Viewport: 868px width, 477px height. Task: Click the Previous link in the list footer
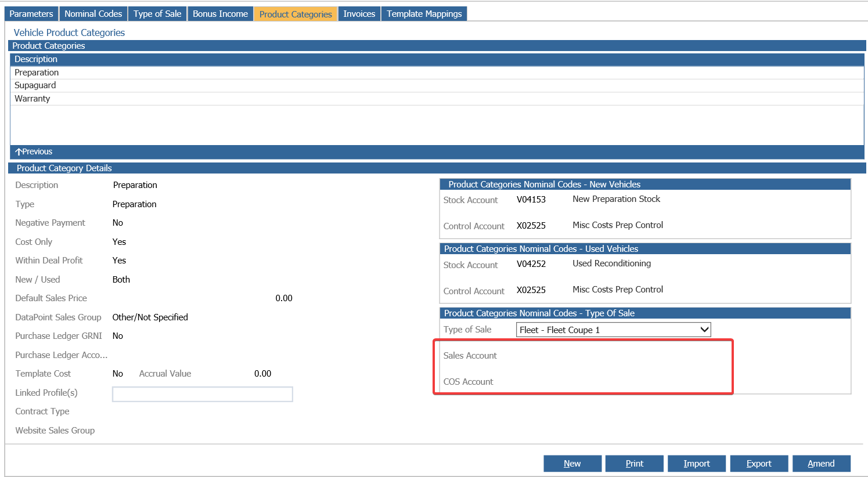(x=34, y=151)
